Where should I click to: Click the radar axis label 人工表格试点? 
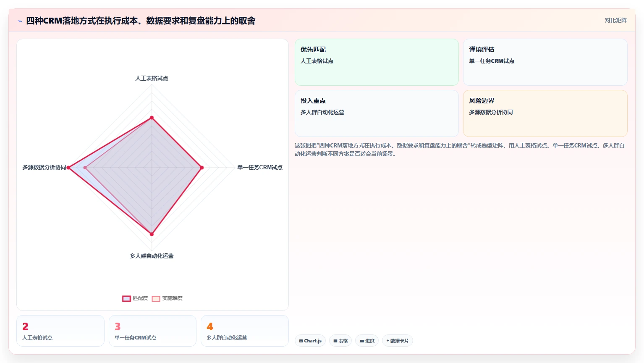click(152, 78)
